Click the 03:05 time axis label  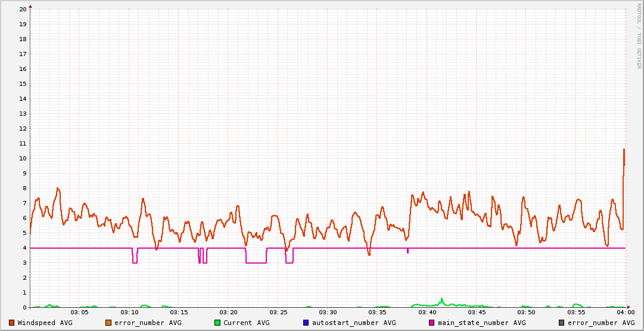pyautogui.click(x=79, y=313)
